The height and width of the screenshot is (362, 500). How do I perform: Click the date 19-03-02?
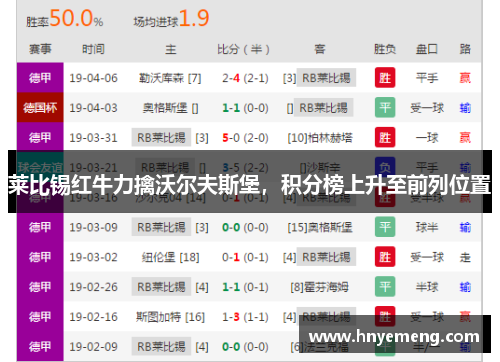[93, 257]
